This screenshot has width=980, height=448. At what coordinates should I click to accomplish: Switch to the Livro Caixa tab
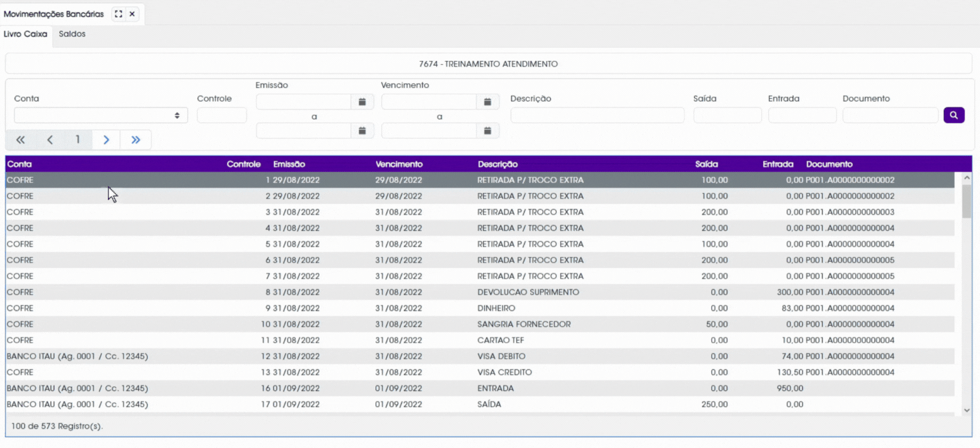click(26, 34)
